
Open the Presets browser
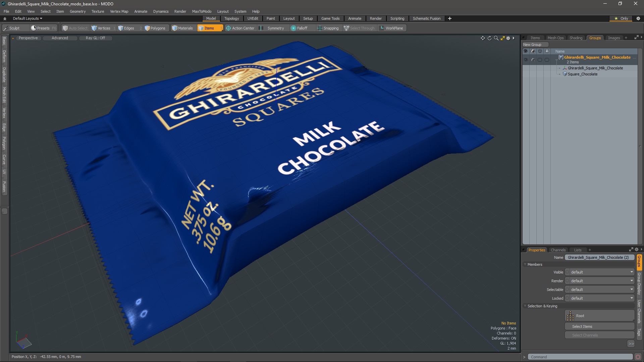click(43, 28)
